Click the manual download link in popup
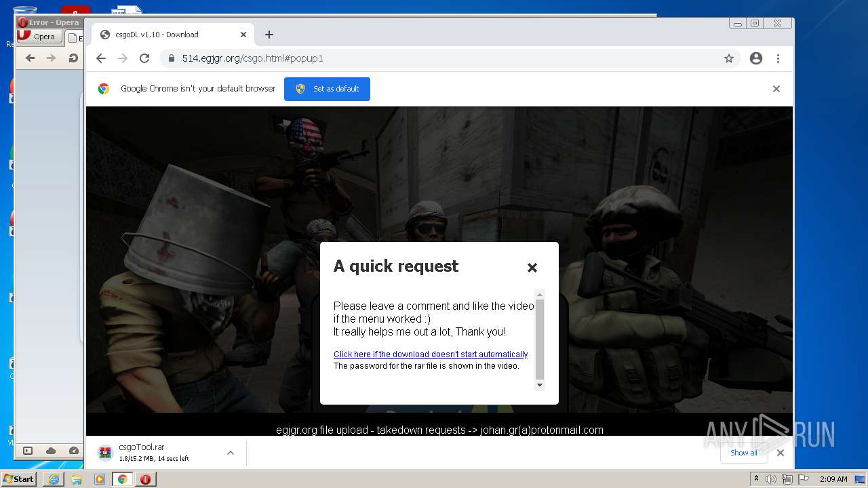 [x=431, y=354]
